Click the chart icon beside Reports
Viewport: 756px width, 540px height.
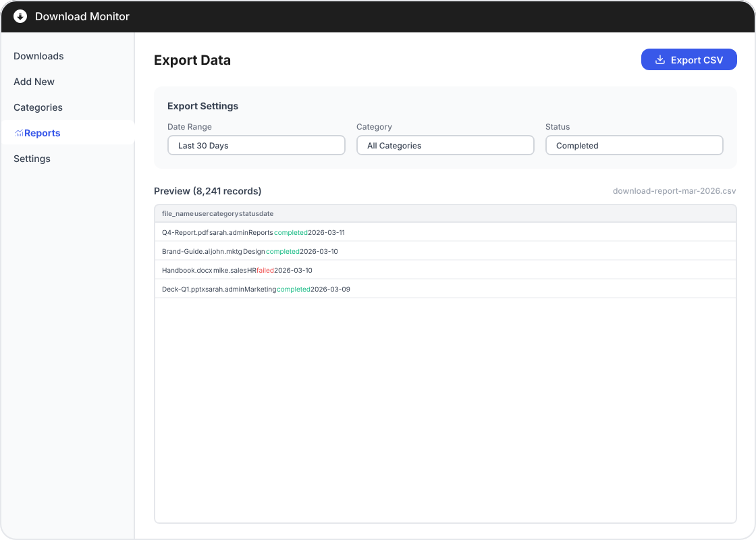tap(19, 133)
